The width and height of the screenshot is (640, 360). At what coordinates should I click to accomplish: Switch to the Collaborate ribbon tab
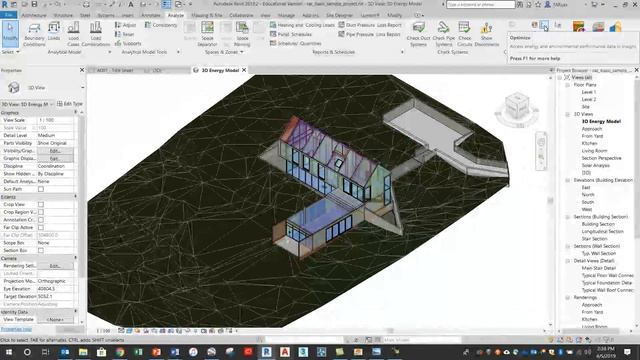pyautogui.click(x=241, y=15)
